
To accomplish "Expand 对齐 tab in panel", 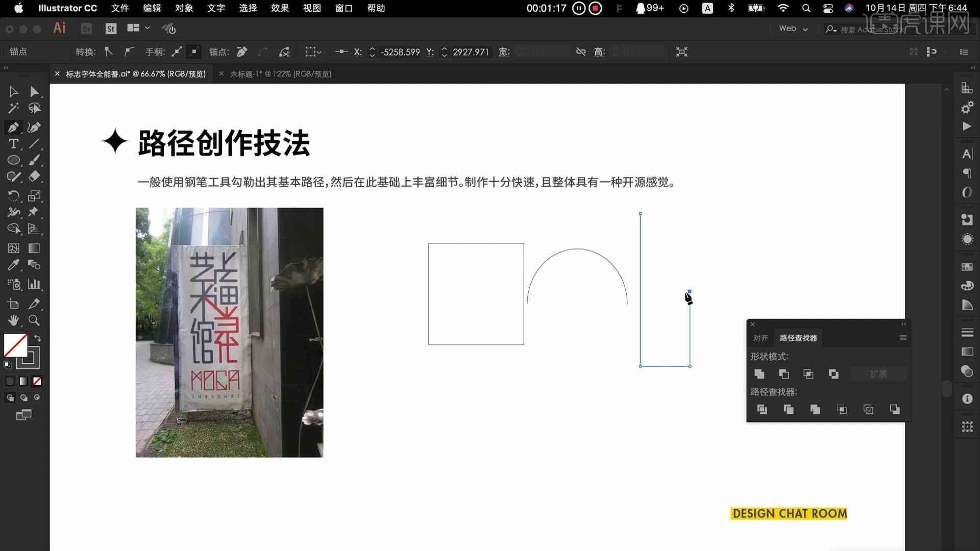I will pyautogui.click(x=759, y=338).
